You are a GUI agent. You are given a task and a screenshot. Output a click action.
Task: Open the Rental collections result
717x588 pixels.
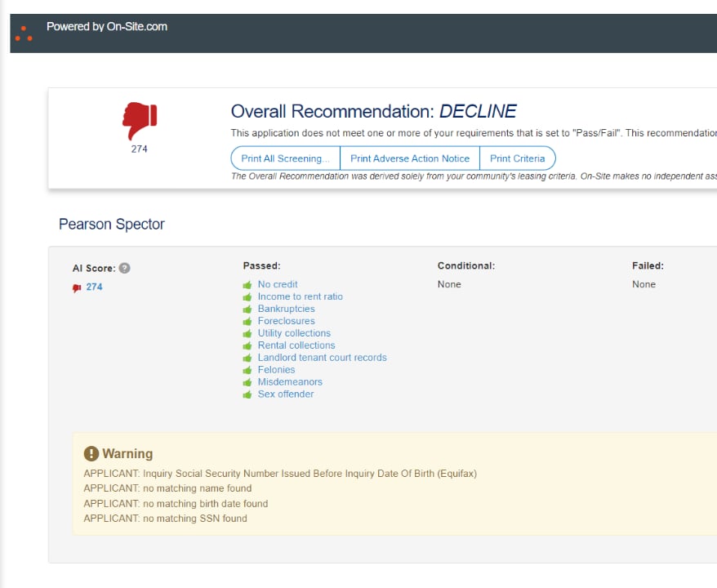coord(296,345)
